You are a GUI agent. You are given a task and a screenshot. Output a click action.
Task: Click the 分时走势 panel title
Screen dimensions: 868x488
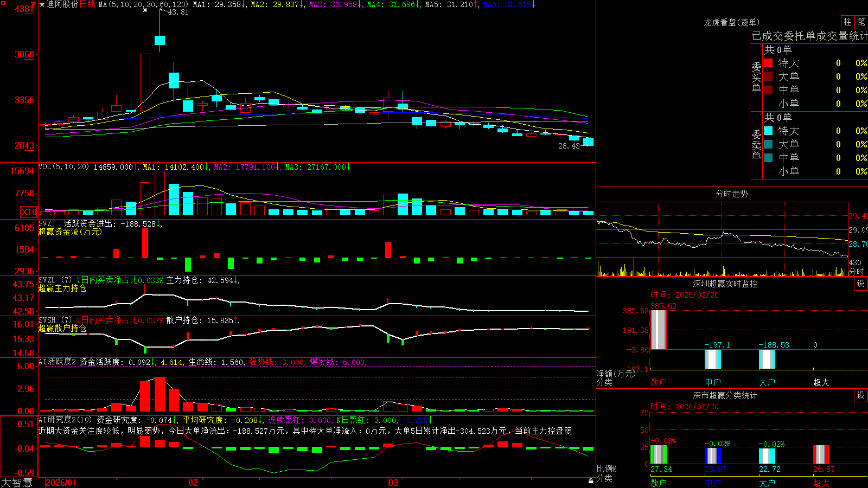(731, 194)
